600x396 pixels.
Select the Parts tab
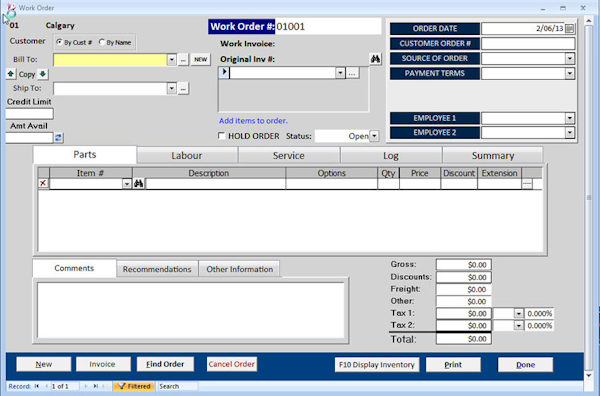coord(85,155)
